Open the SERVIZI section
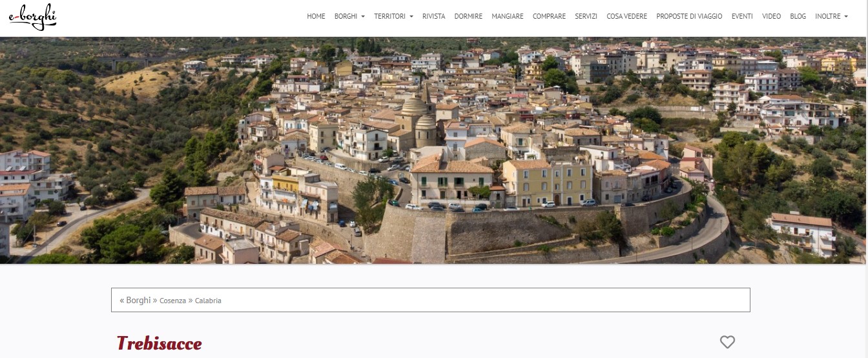The height and width of the screenshot is (358, 868). (586, 16)
